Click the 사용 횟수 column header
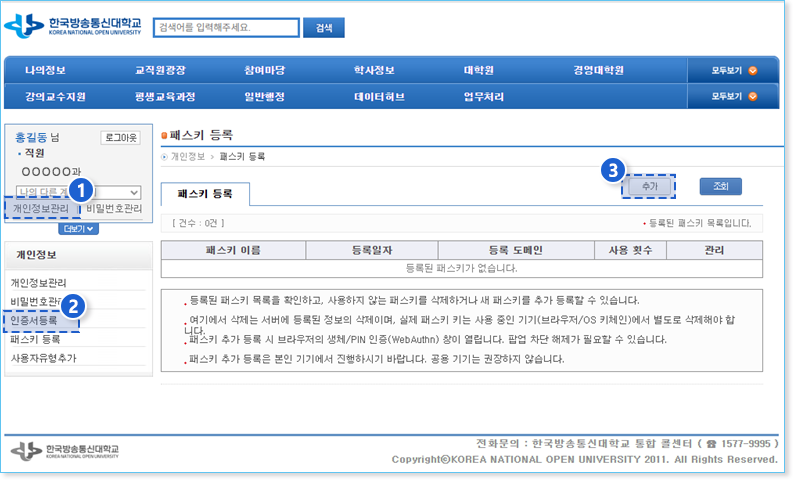Image resolution: width=793 pixels, height=480 pixels. (x=630, y=250)
